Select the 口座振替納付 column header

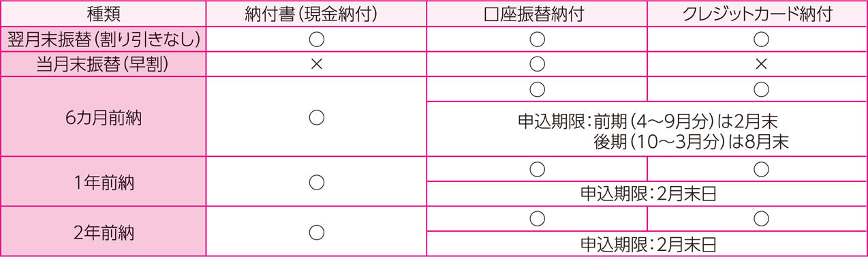[x=537, y=14]
